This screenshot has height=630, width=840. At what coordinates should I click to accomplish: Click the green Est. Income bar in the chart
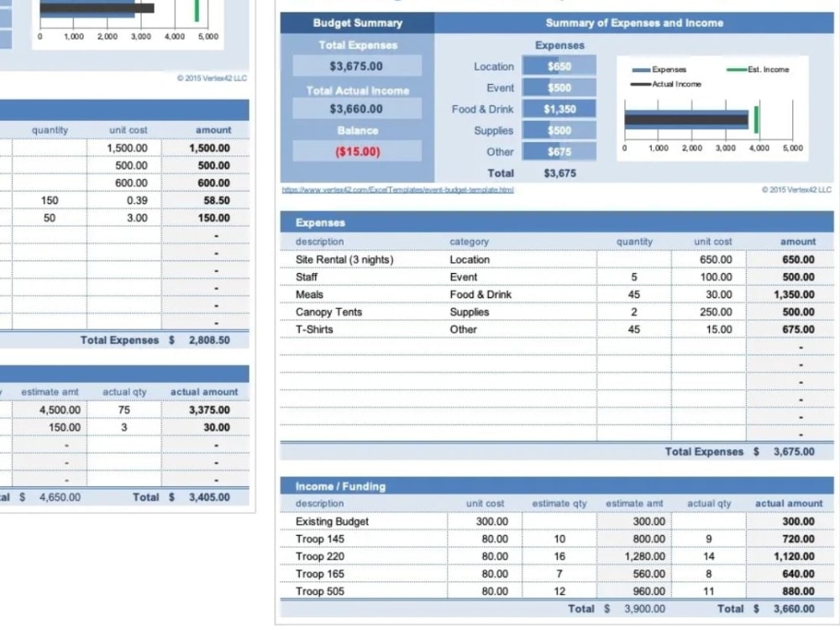tap(755, 120)
